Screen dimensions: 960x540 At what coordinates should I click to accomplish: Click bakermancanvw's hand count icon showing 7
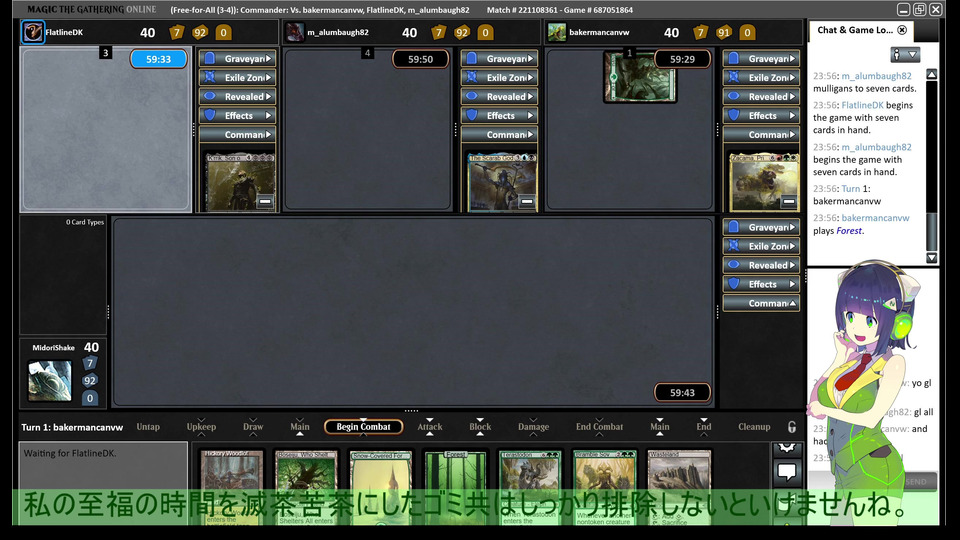click(x=700, y=32)
